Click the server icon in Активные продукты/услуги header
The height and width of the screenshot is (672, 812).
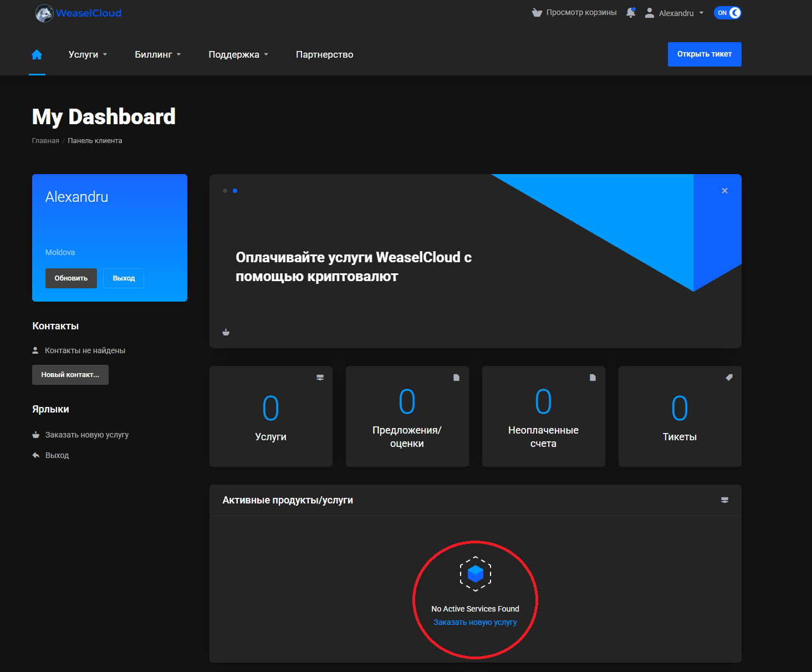724,500
